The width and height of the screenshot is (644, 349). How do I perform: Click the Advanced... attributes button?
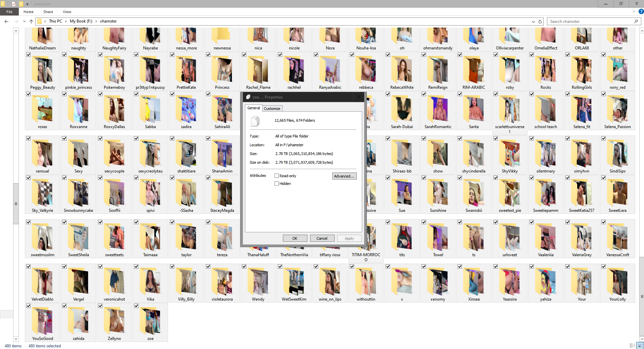click(x=344, y=176)
